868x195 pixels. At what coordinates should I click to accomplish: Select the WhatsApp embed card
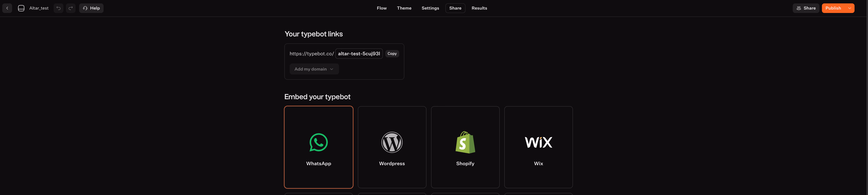coord(318,147)
